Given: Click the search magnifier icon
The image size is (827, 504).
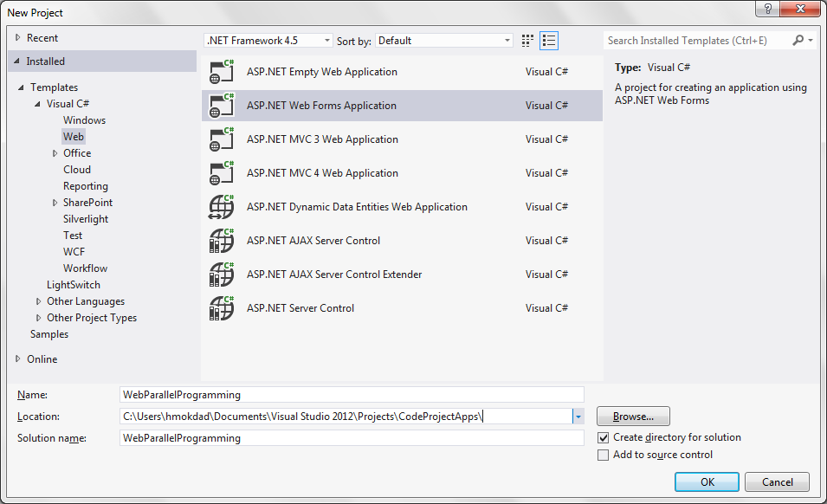Looking at the screenshot, I should tap(798, 40).
